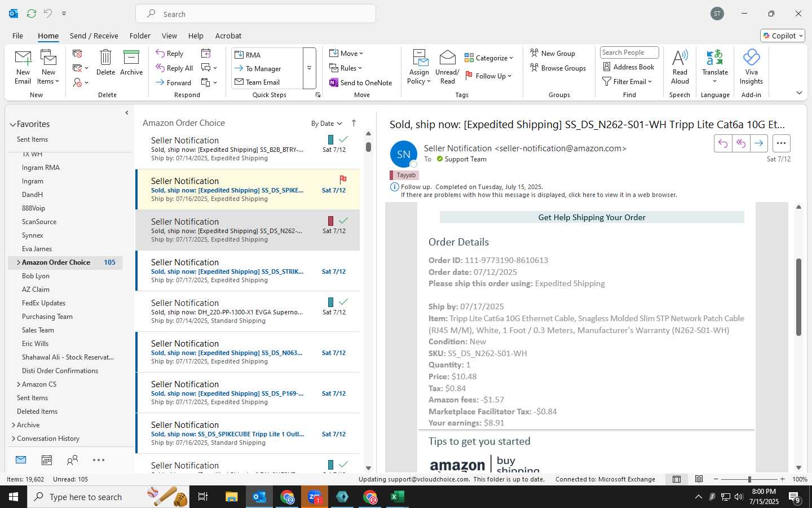Reply using reading pane reply arrow
812x508 pixels.
(x=723, y=143)
